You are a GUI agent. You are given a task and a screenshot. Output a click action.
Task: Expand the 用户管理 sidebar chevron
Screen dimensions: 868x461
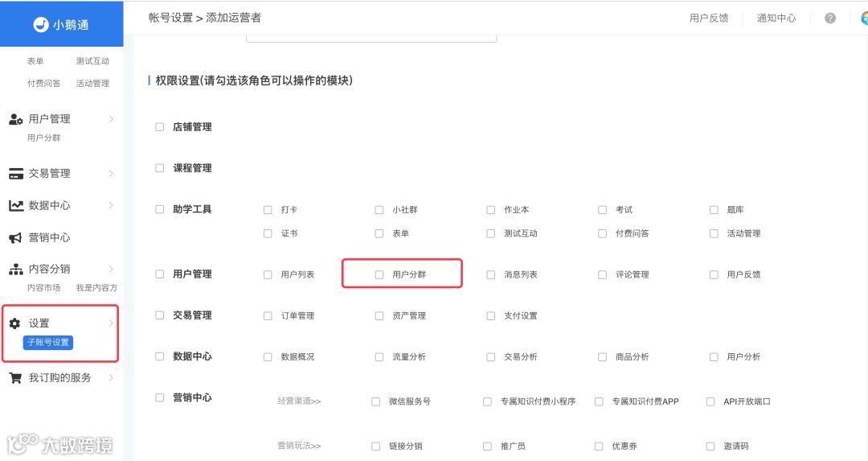(111, 118)
